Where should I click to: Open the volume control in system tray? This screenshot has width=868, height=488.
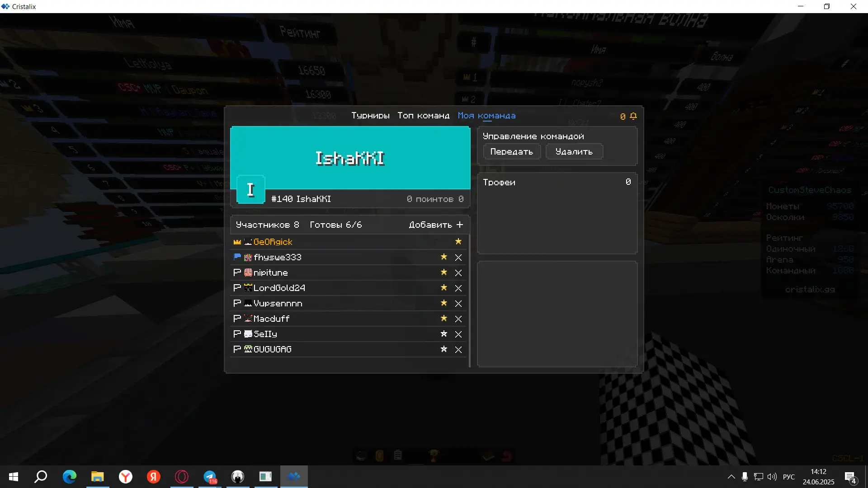772,477
